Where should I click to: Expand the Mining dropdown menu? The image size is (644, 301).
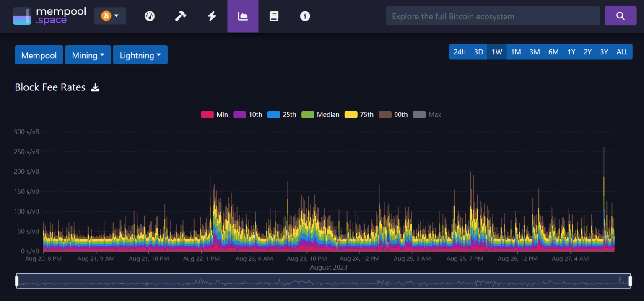coord(88,55)
